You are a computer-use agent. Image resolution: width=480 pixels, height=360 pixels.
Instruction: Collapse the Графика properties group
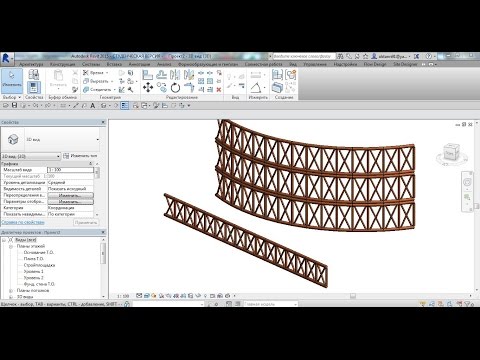[x=91, y=164]
